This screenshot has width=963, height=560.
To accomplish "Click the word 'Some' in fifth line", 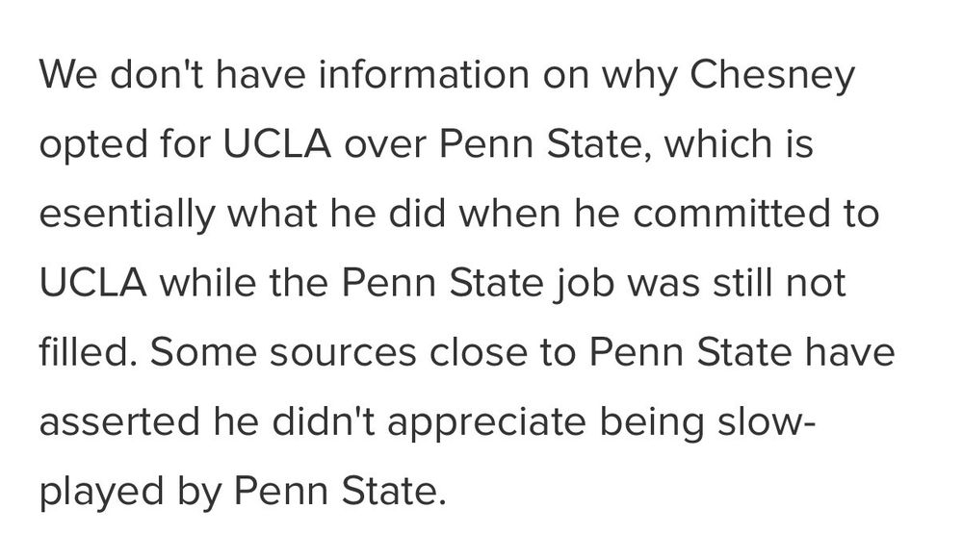I will (203, 353).
